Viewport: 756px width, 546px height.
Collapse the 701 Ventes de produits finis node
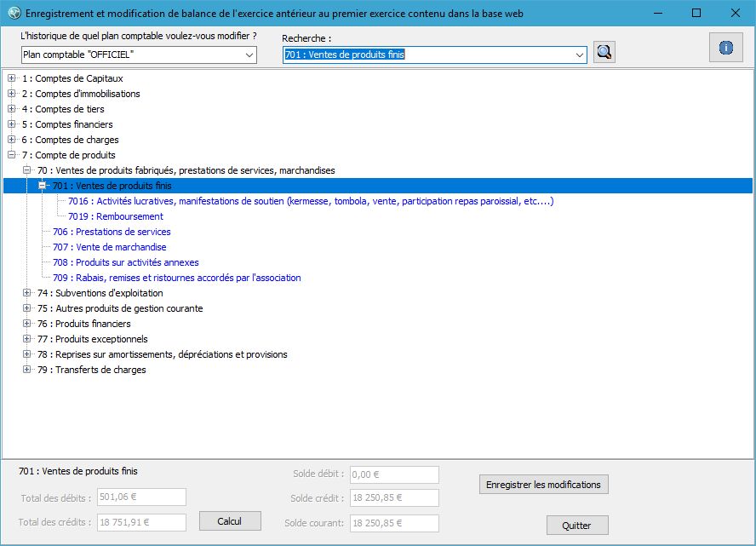coord(43,185)
